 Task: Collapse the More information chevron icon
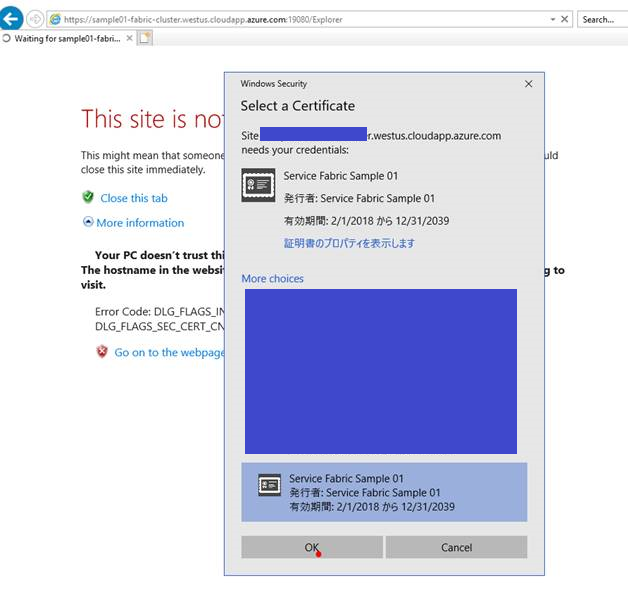click(x=88, y=222)
